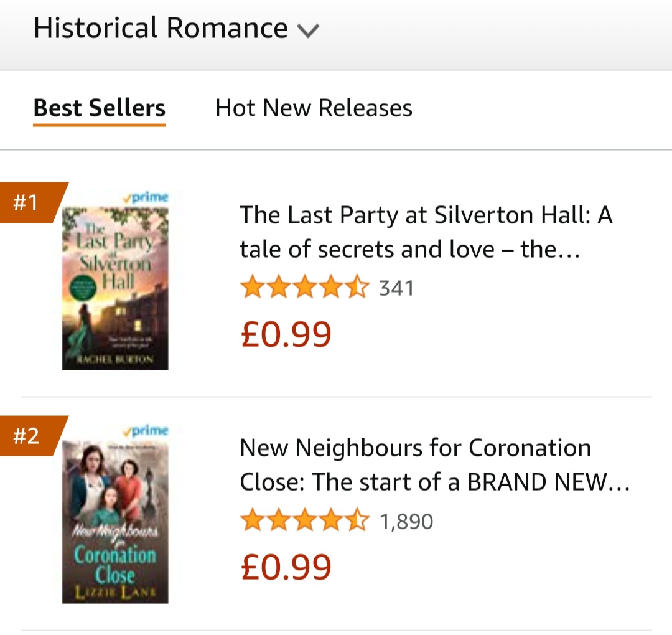Click the first star of Silverton Hall rating
This screenshot has height=635, width=672.
253,288
